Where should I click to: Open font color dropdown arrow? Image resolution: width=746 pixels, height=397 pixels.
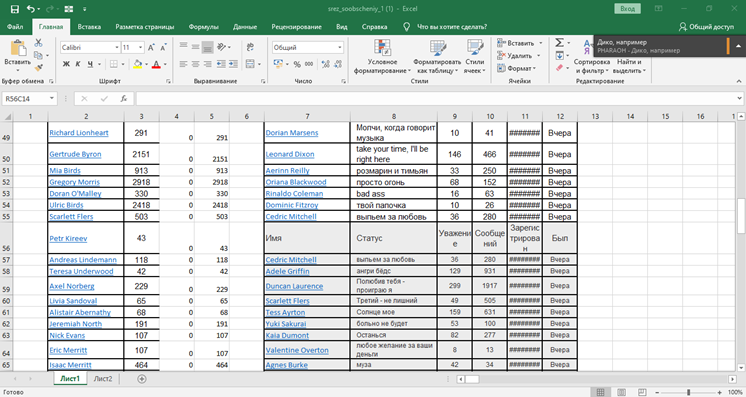coord(165,64)
